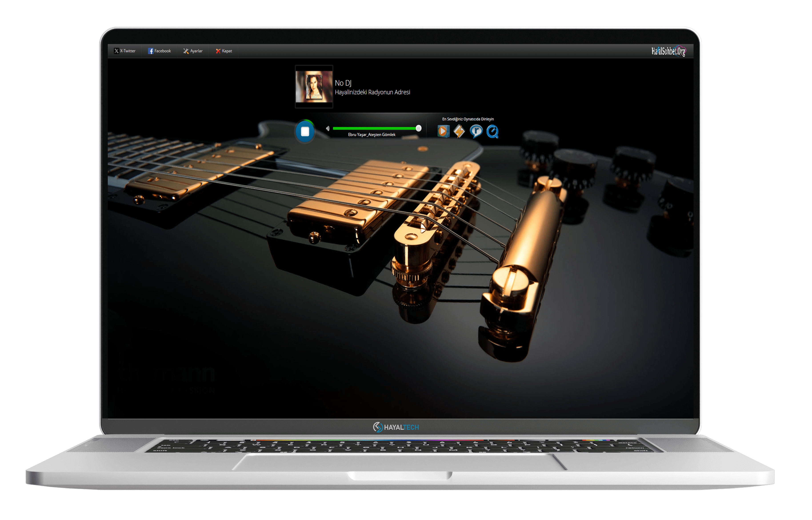Open stream in QuickTime player

pyautogui.click(x=492, y=131)
